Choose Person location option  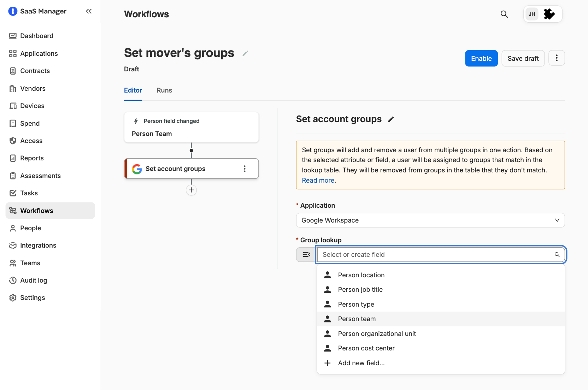[x=441, y=275]
